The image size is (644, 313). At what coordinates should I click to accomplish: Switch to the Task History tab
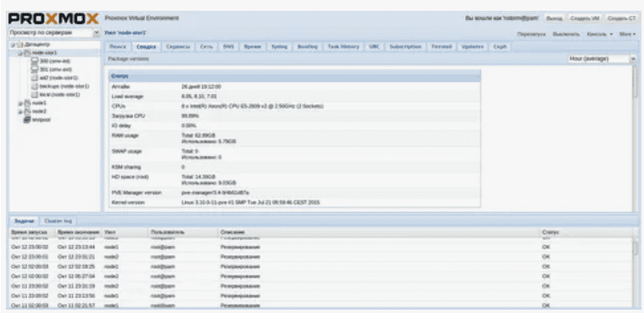click(x=344, y=47)
